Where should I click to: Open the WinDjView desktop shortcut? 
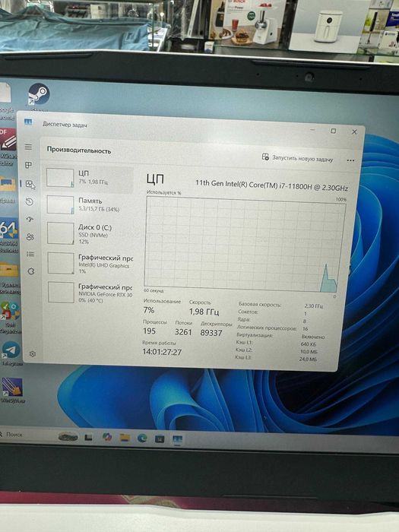13,390
